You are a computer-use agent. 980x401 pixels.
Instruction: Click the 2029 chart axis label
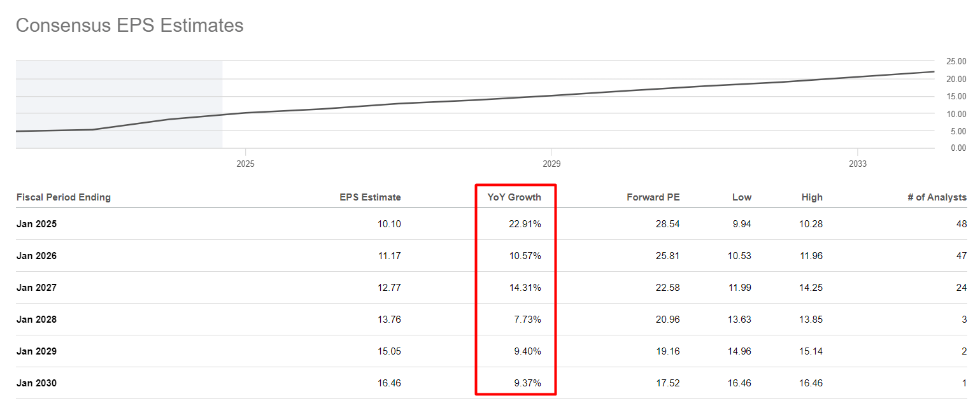tap(551, 164)
